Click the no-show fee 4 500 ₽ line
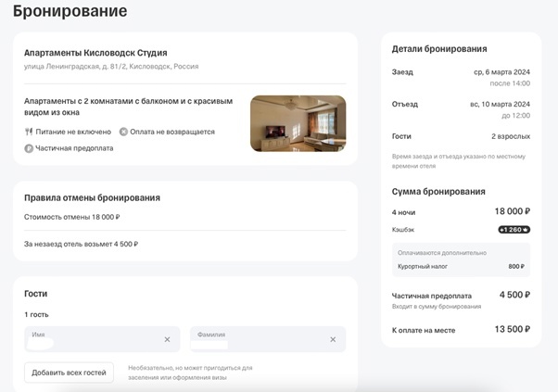This screenshot has height=392, width=558. pyautogui.click(x=82, y=244)
